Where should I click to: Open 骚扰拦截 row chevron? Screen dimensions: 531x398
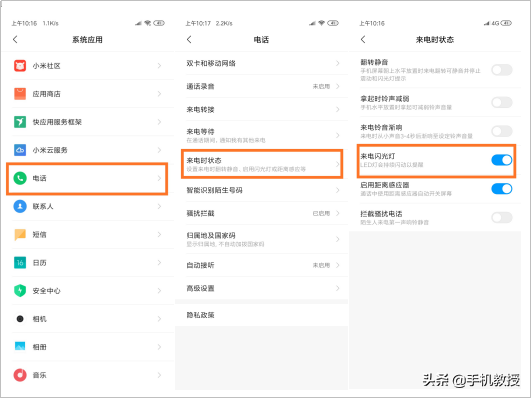point(338,213)
